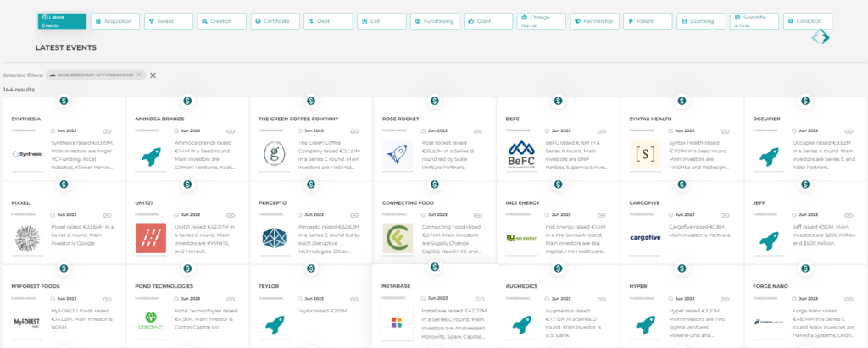Click the dollar icon above the Occupier card
This screenshot has height=348, width=868.
(x=805, y=101)
